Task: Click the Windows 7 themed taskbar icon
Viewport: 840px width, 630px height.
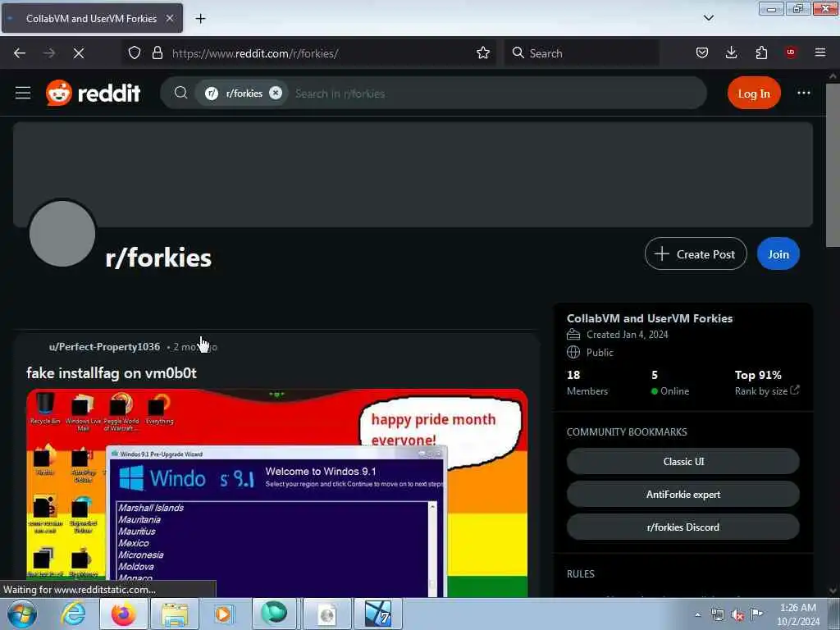Action: click(377, 614)
